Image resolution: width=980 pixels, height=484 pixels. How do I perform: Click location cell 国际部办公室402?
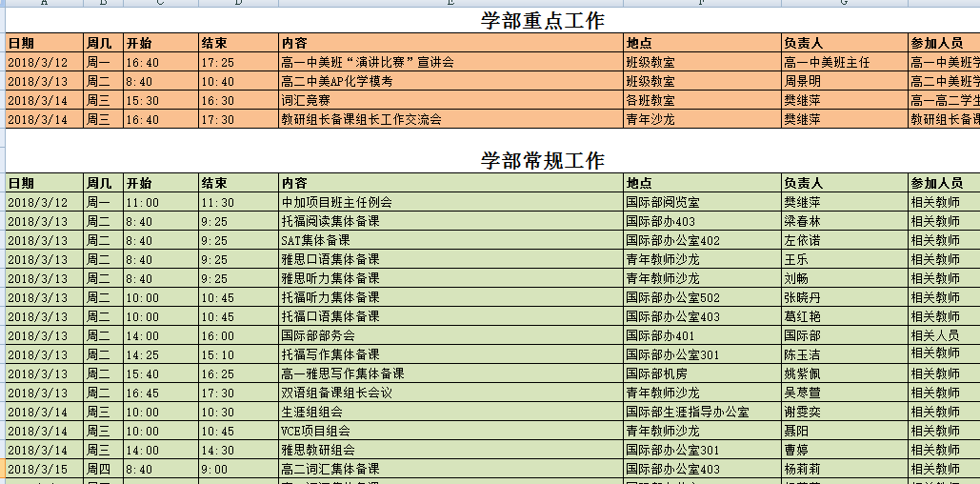click(703, 240)
